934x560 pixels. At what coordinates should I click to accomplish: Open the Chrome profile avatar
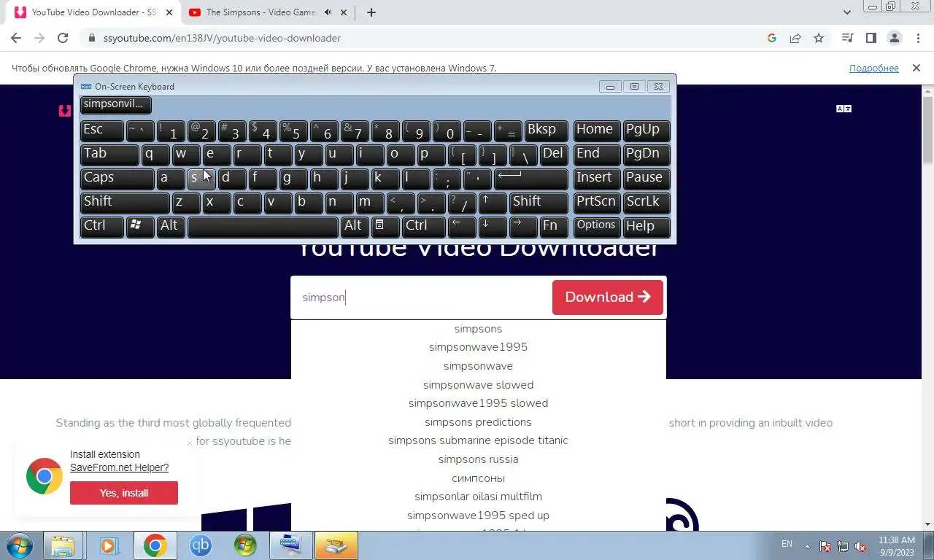[x=894, y=38]
